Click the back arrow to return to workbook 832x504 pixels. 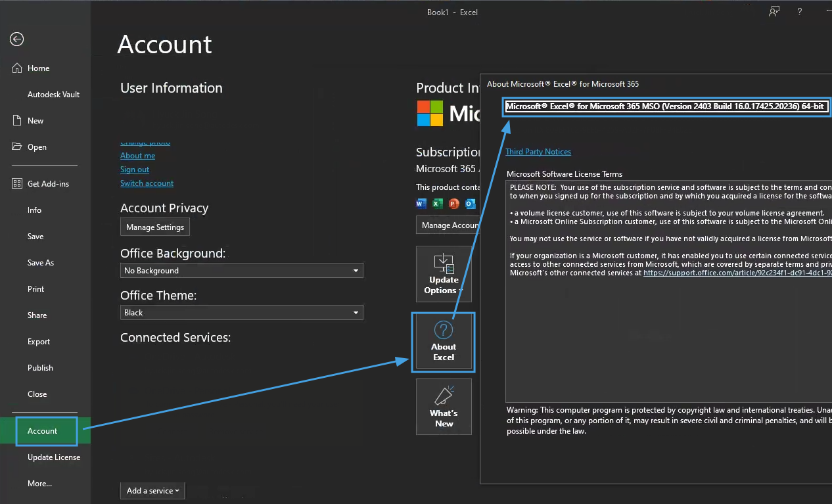16,39
